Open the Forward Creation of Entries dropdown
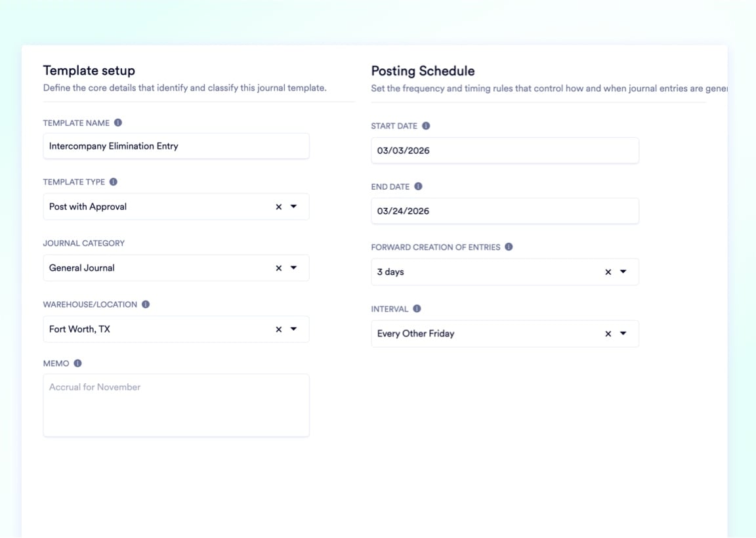 coord(623,272)
